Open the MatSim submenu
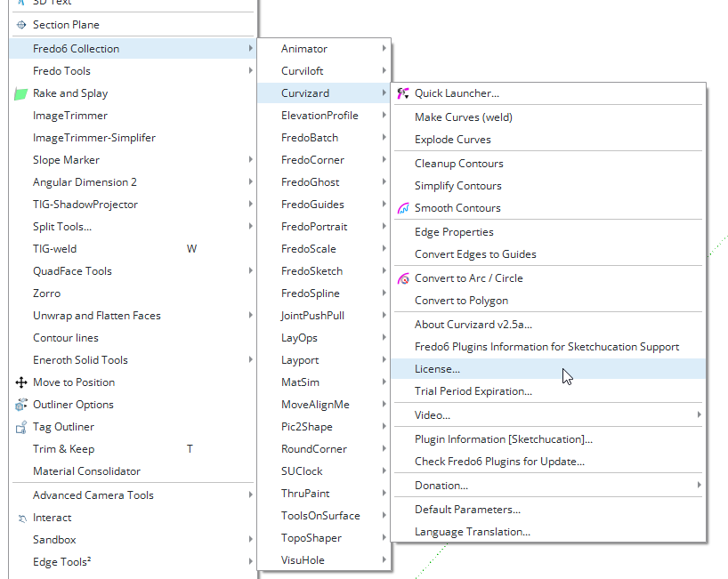 (324, 382)
